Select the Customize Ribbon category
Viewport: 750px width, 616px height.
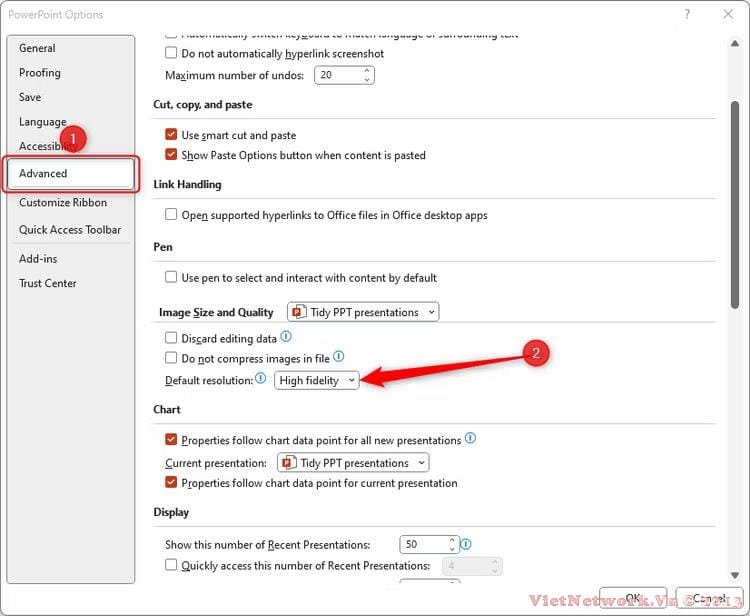(x=63, y=202)
